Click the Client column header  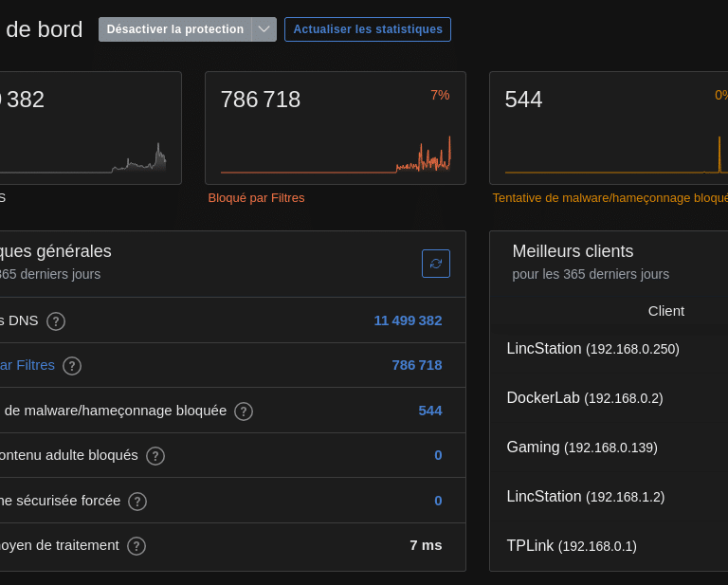pyautogui.click(x=665, y=311)
